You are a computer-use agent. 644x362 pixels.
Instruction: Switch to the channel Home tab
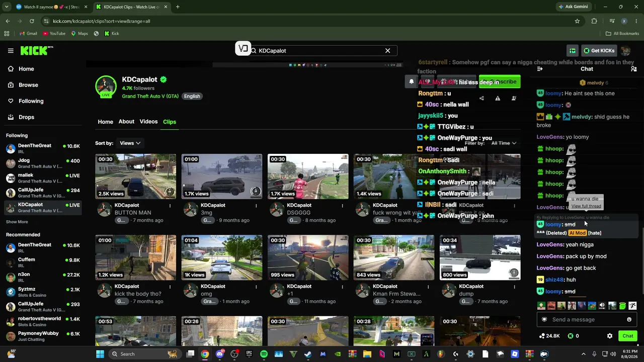[105, 122]
